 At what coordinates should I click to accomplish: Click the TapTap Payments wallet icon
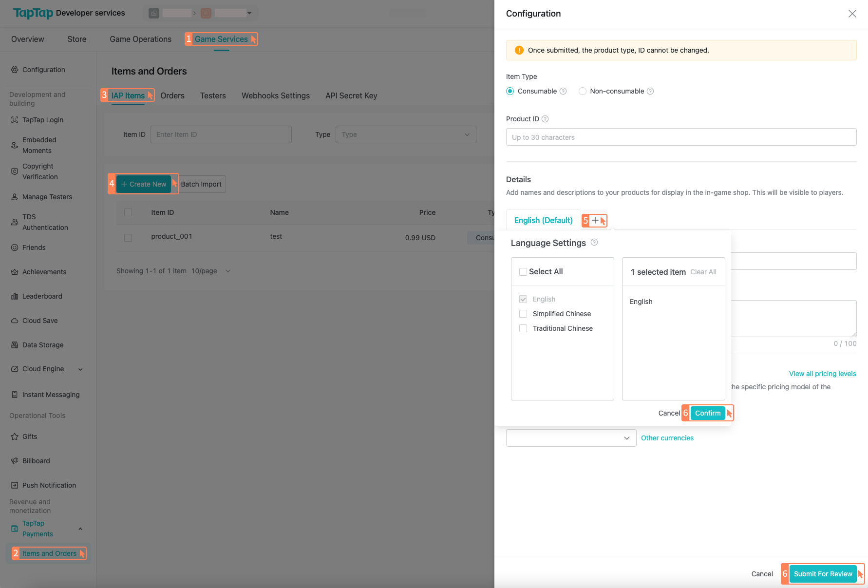pos(15,529)
